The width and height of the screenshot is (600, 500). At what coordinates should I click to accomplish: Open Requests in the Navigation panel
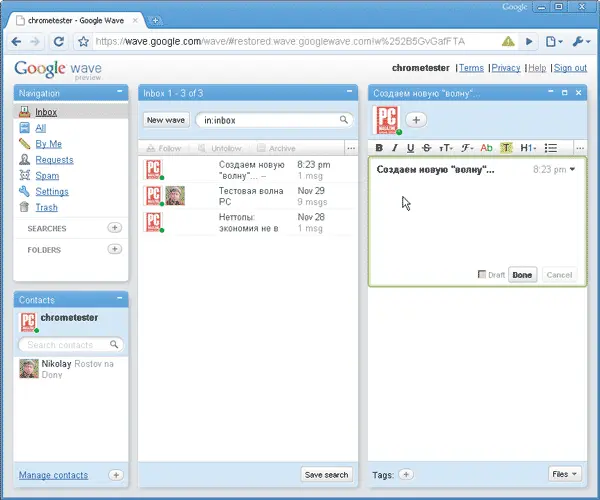tap(54, 160)
